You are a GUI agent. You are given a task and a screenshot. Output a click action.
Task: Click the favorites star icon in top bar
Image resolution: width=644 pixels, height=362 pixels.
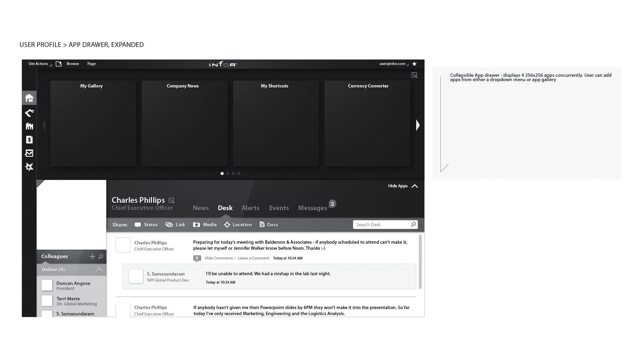(x=414, y=64)
